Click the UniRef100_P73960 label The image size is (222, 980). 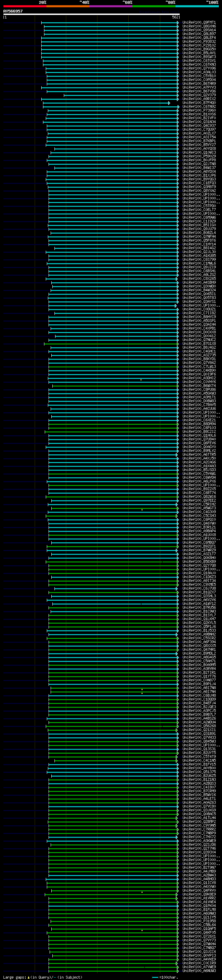click(x=199, y=110)
